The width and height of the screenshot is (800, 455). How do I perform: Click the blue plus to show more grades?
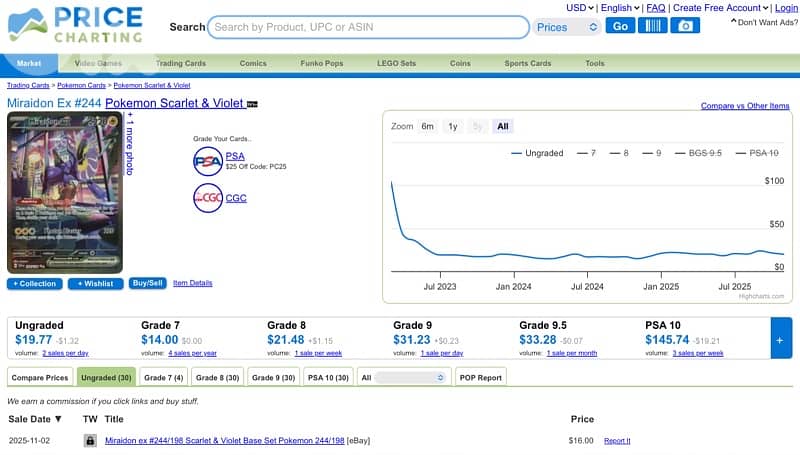(x=781, y=340)
